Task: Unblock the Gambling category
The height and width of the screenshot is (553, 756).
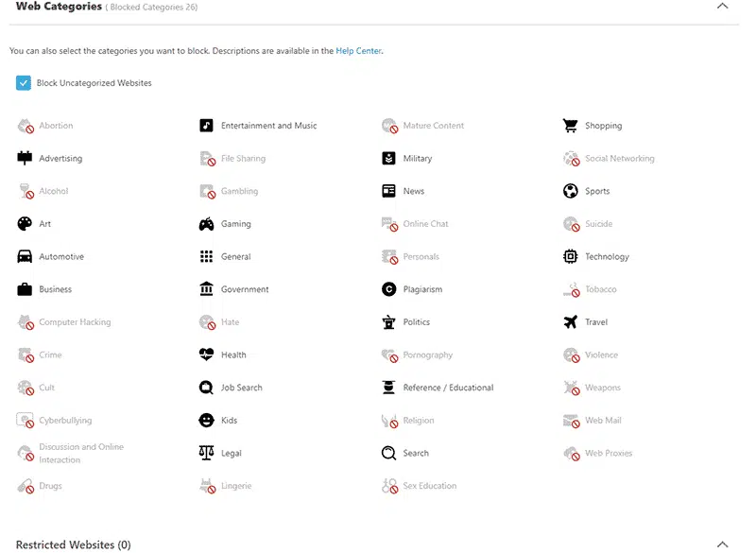Action: pyautogui.click(x=206, y=191)
